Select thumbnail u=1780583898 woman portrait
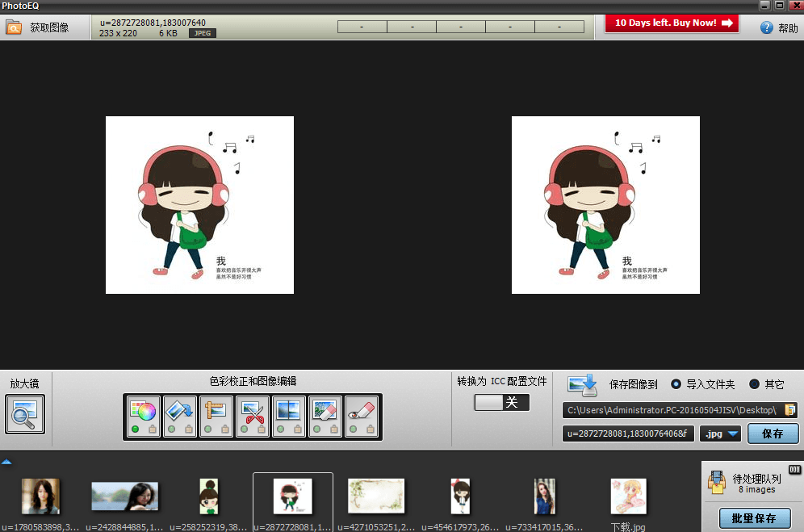Viewport: 804px width, 532px height. (x=40, y=496)
